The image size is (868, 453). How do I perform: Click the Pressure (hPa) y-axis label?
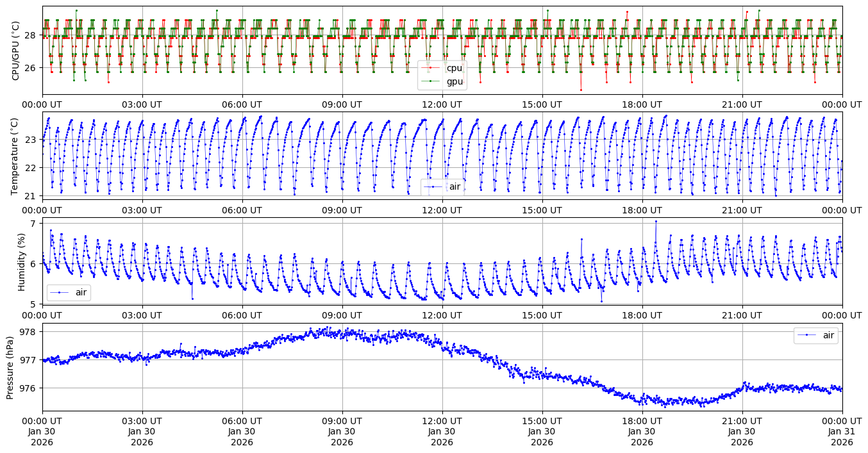(x=10, y=367)
